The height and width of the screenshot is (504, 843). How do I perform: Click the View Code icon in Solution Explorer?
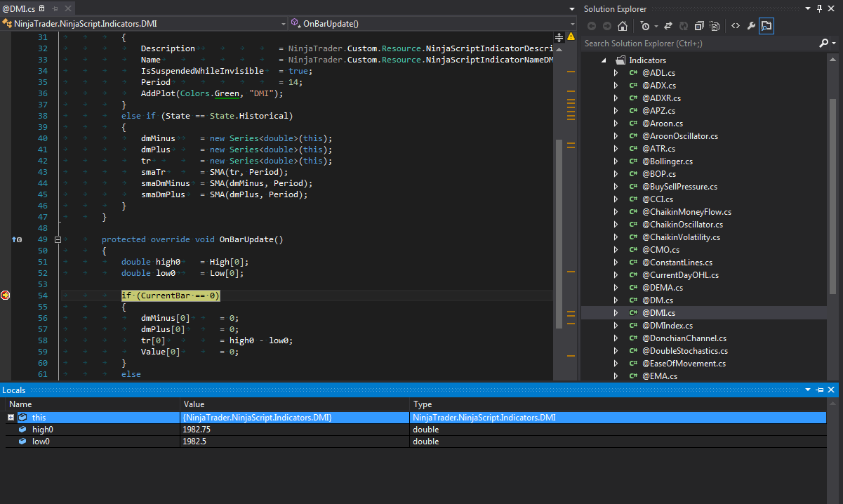[736, 26]
